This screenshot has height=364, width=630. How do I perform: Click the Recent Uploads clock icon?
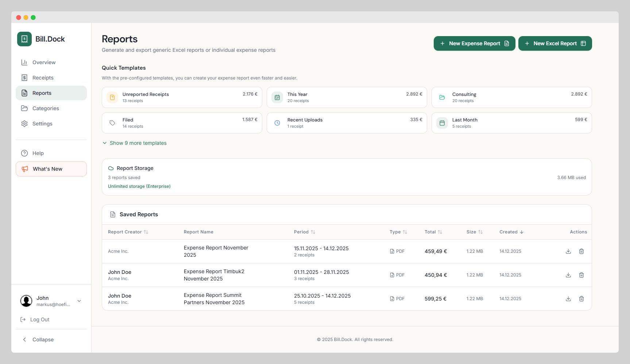tap(277, 123)
